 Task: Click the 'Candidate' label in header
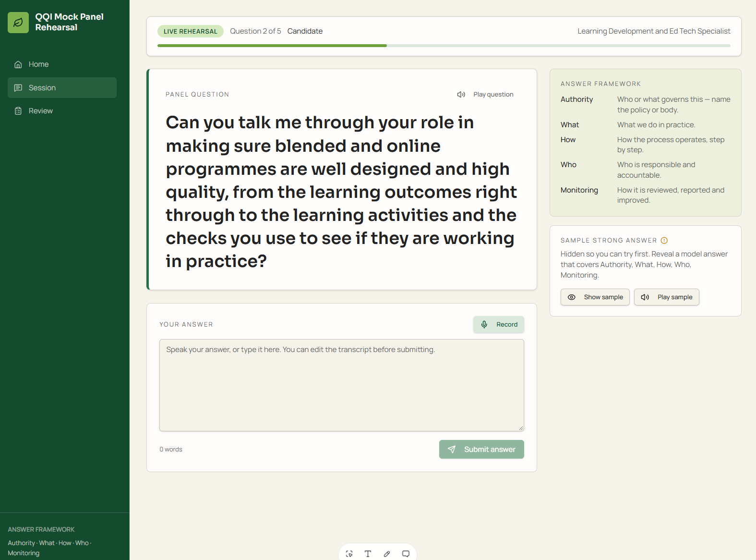[x=305, y=31]
